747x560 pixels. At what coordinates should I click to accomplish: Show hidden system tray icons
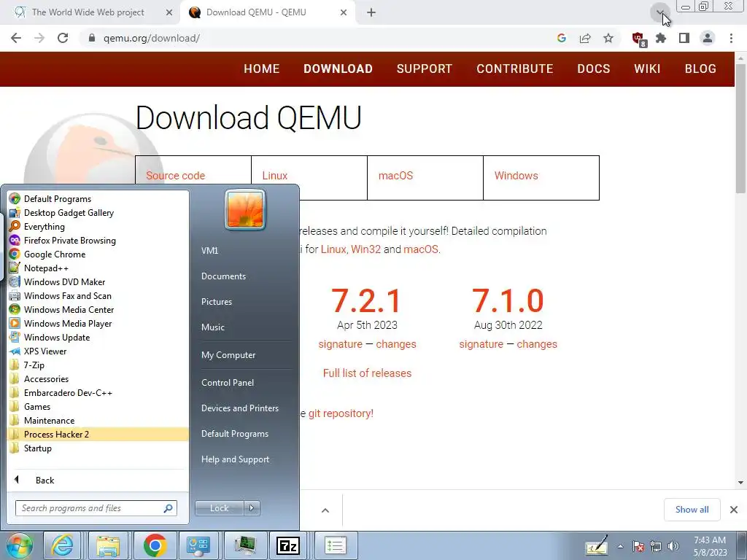click(620, 546)
